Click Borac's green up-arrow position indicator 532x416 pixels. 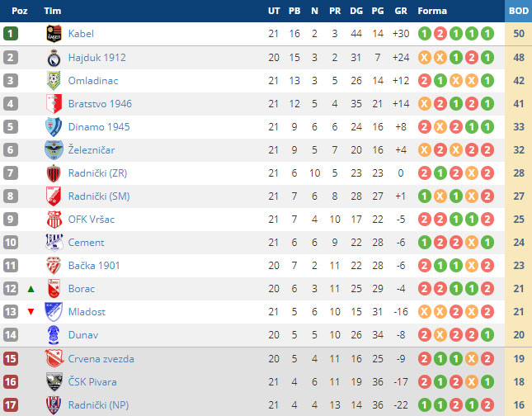31,289
